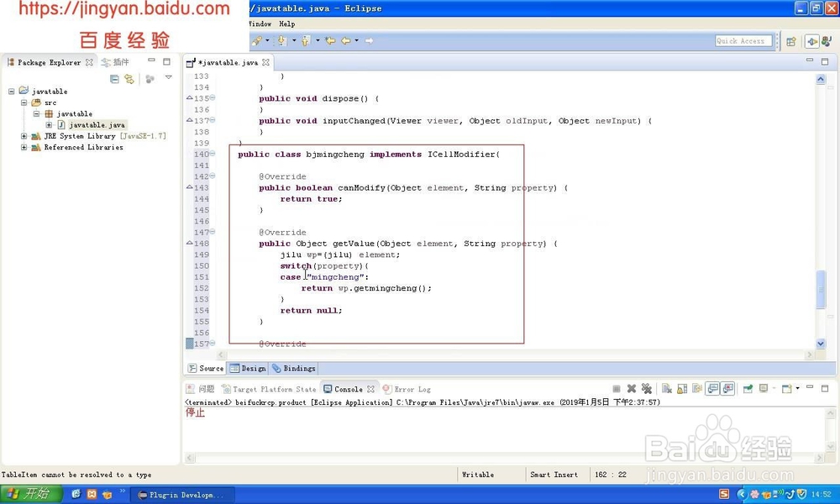
Task: Click Last Edit Location icon
Action: [330, 40]
